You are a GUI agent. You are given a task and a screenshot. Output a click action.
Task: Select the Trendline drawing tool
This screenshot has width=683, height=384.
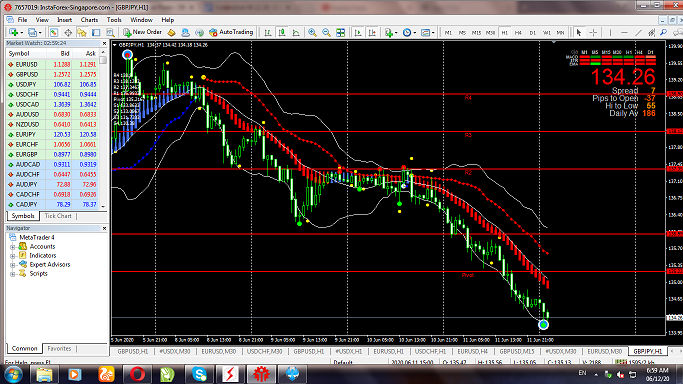(x=638, y=32)
